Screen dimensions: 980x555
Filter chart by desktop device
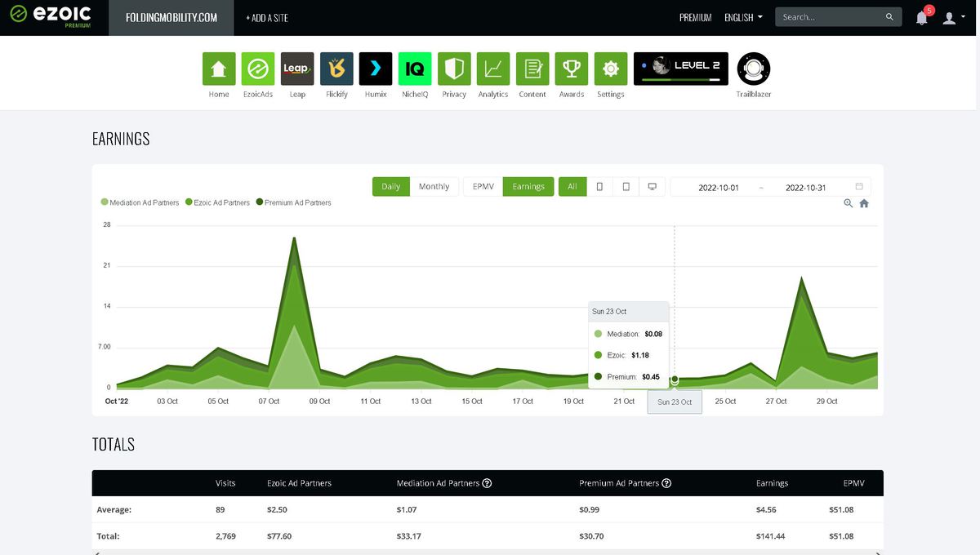click(x=652, y=187)
